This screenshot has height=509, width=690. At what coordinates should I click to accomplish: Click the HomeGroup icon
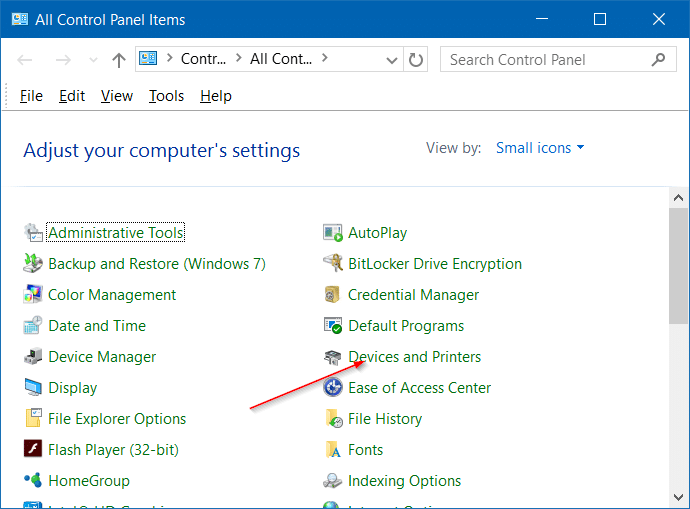click(33, 480)
